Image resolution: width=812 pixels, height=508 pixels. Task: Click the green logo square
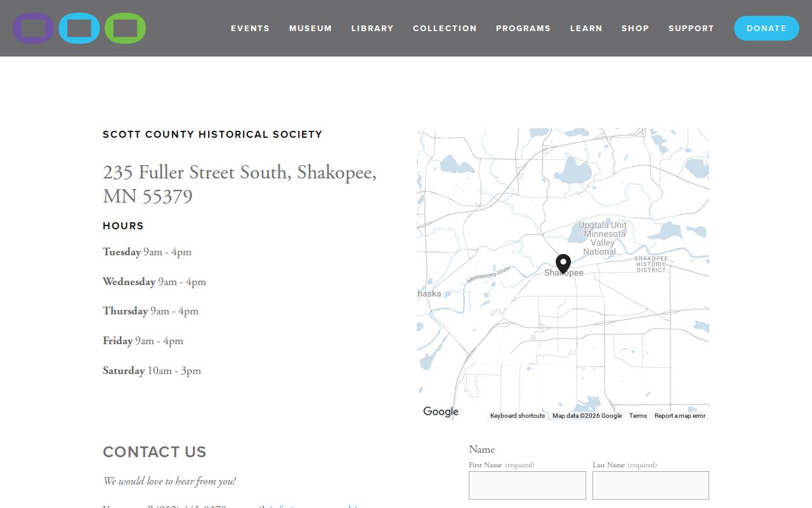(x=126, y=28)
